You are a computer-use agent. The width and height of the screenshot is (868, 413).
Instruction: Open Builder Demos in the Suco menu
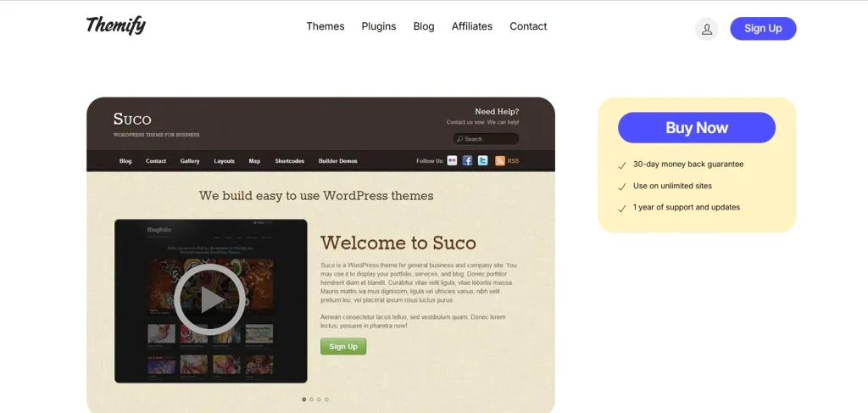click(337, 161)
